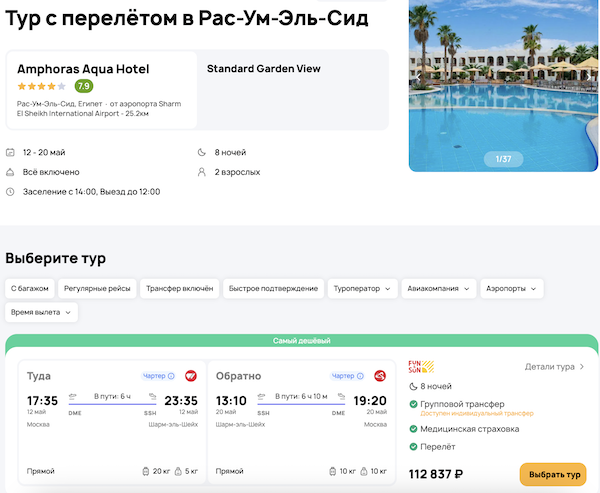The height and width of the screenshot is (493, 600).
Task: Open the hotel pool photo gallery
Action: pos(504,85)
